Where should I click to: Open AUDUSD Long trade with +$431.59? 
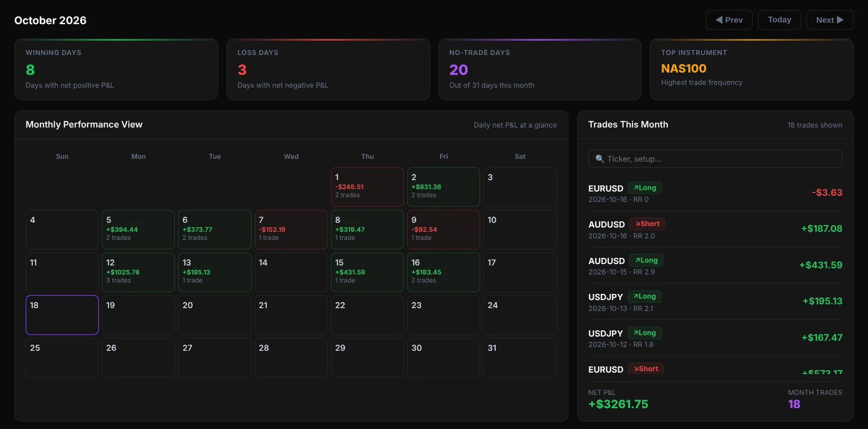point(715,265)
